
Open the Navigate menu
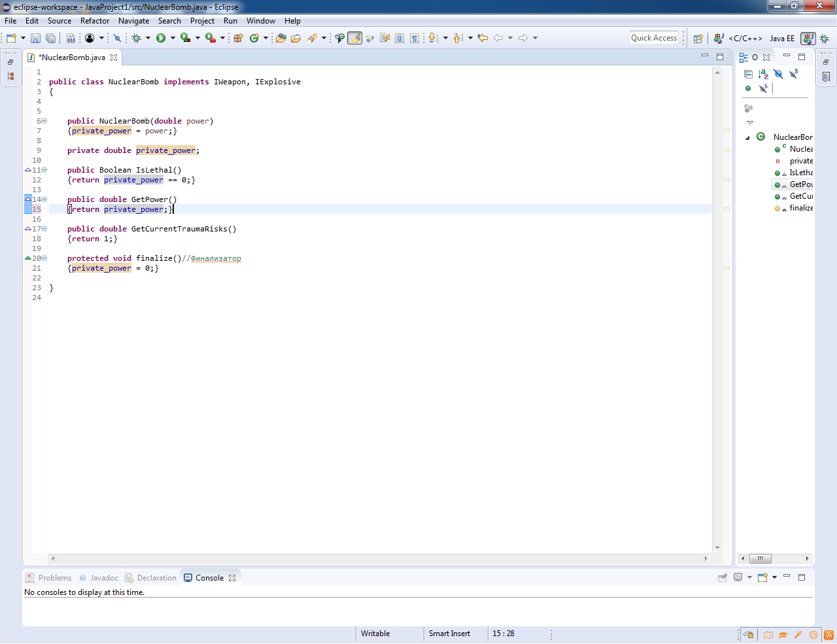(x=133, y=21)
